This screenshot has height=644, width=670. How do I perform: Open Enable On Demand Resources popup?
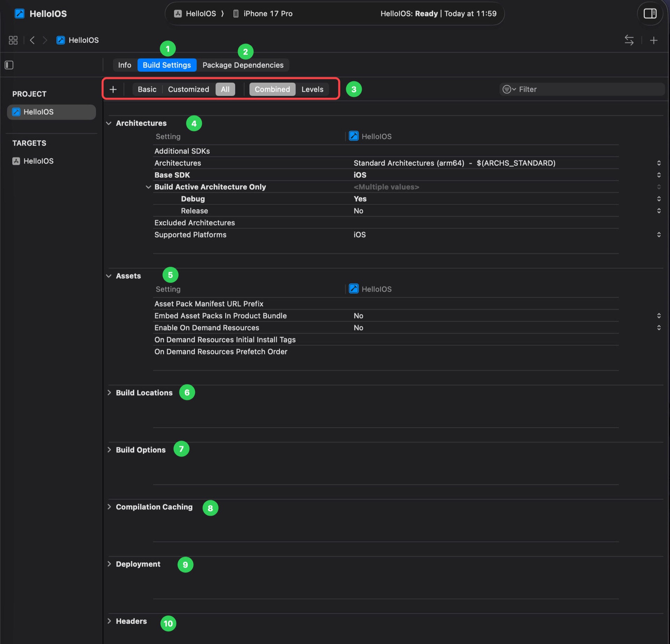coord(659,328)
